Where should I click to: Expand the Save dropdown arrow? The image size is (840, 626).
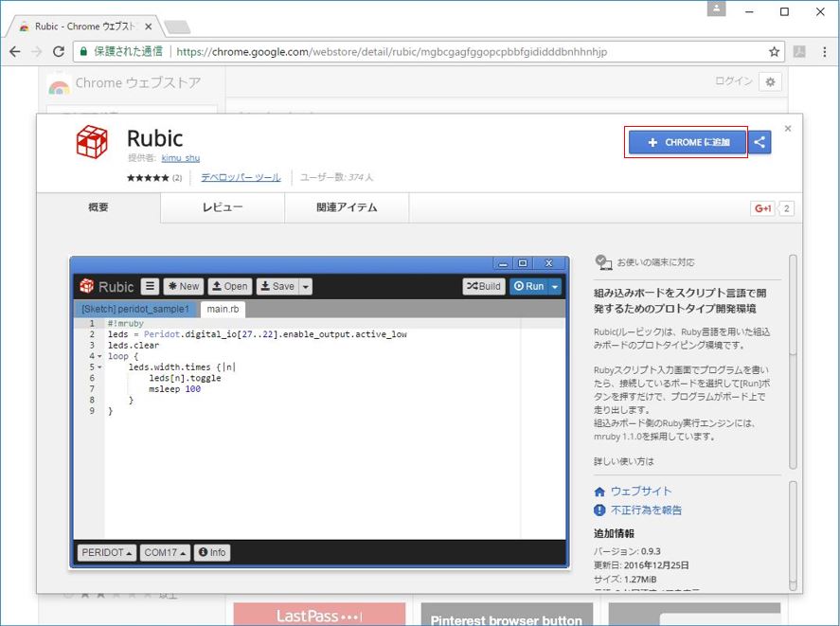(x=305, y=286)
